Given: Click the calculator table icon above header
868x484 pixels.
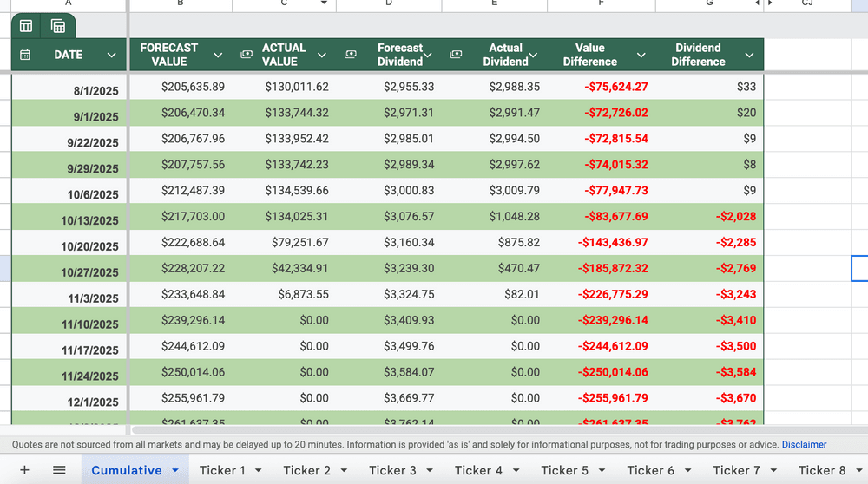Looking at the screenshot, I should (x=58, y=26).
